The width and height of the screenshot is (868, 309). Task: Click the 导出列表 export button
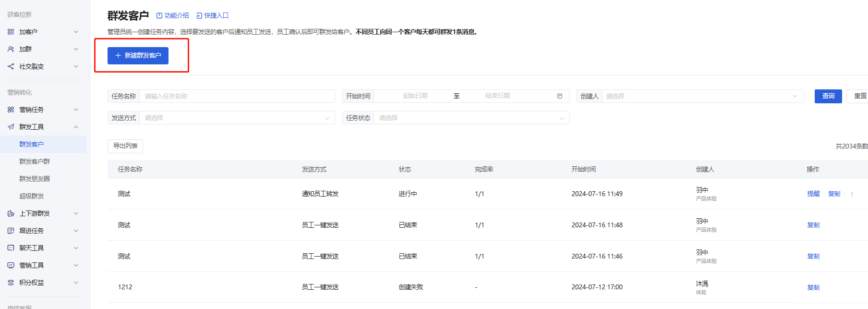point(125,146)
